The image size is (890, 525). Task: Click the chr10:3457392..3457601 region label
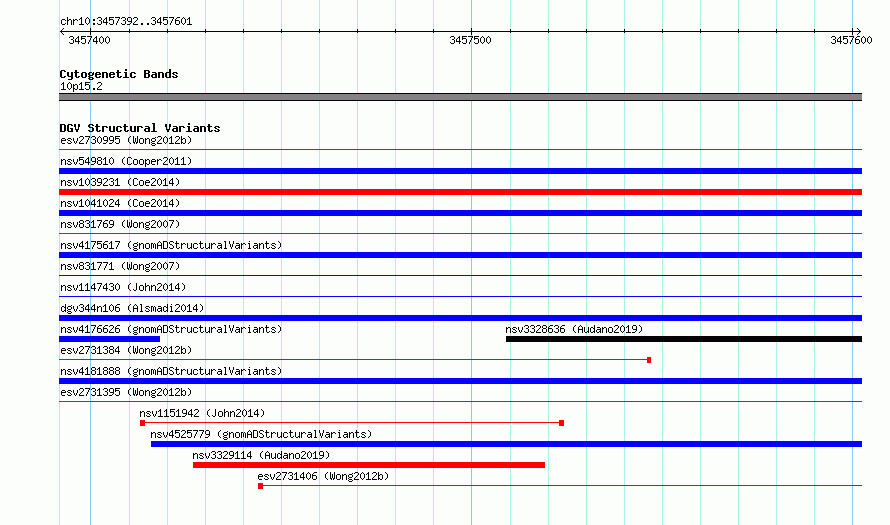click(x=126, y=22)
